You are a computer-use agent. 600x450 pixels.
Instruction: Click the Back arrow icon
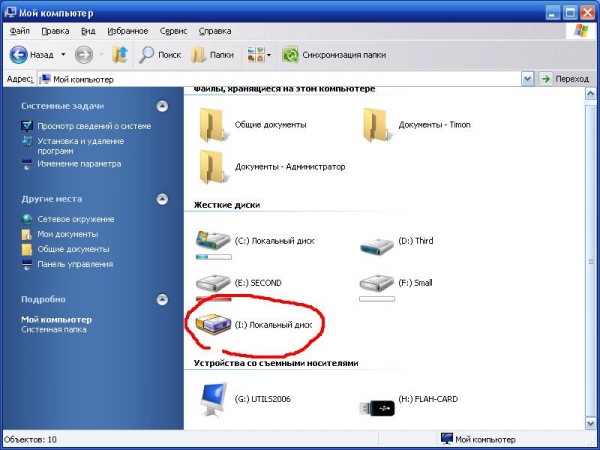[18, 55]
